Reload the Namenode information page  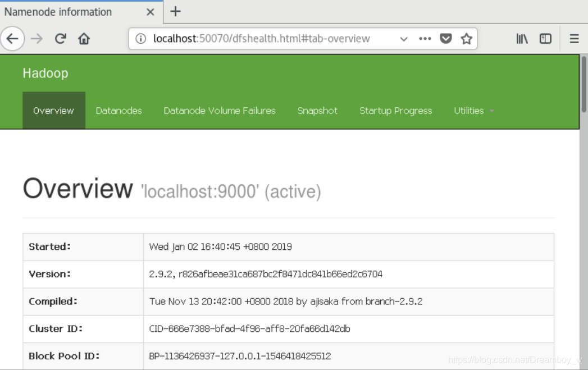(61, 38)
